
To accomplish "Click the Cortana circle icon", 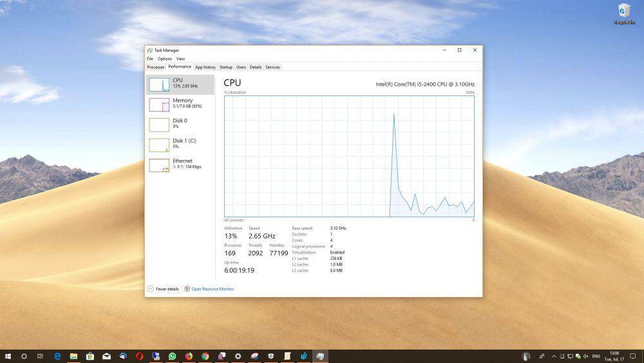I will (x=24, y=357).
